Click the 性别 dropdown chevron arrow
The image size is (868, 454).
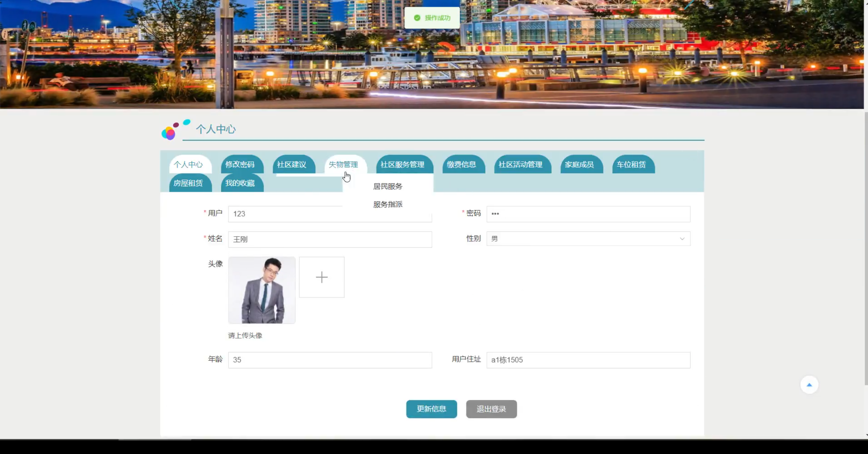point(682,239)
